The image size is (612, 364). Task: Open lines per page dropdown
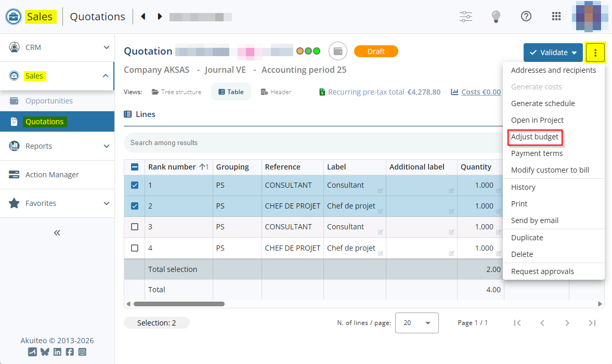[x=416, y=323]
